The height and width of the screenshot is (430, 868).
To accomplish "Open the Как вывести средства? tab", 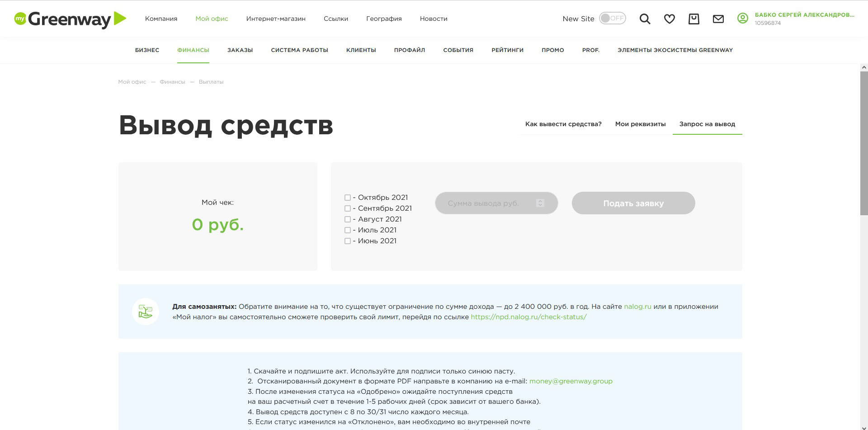I will [x=563, y=124].
